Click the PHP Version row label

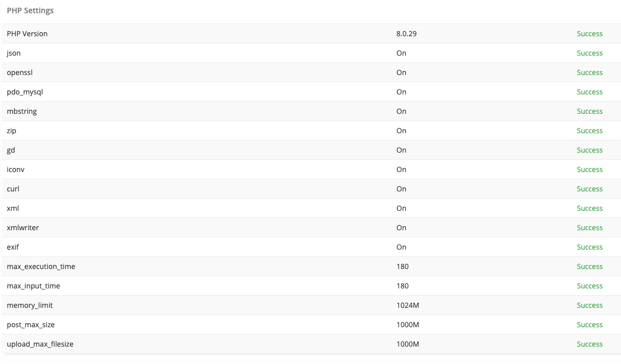tap(27, 34)
